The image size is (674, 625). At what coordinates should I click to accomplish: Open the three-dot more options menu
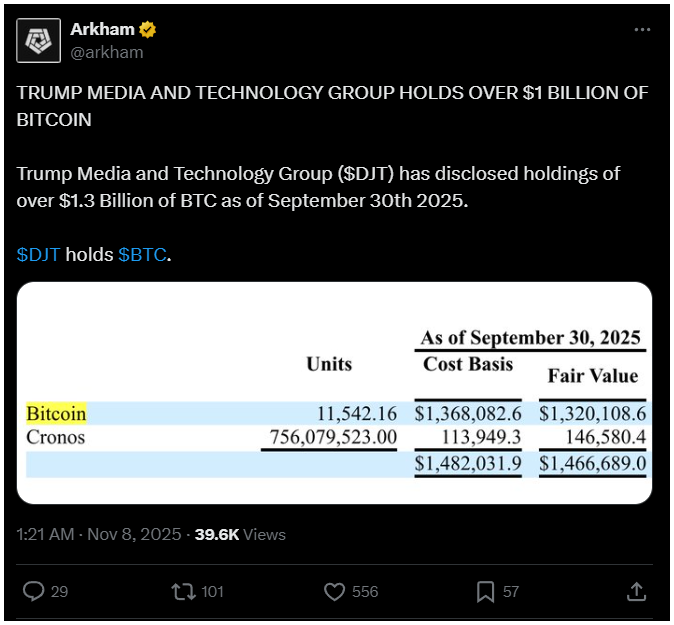click(643, 30)
